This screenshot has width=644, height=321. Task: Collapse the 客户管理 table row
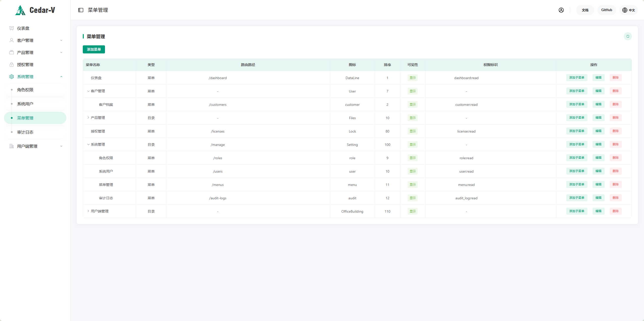tap(88, 91)
